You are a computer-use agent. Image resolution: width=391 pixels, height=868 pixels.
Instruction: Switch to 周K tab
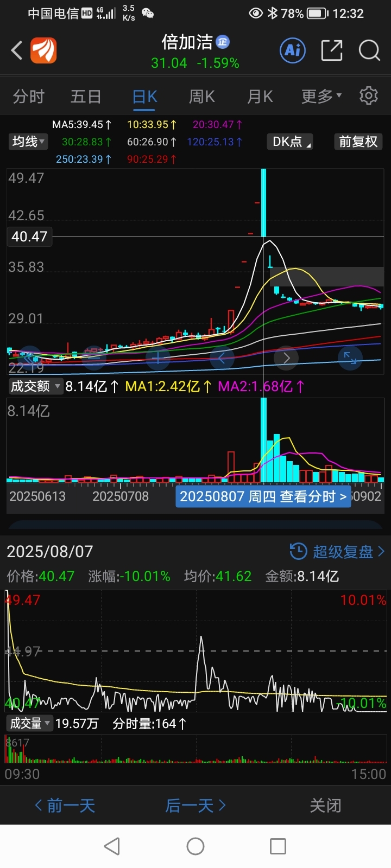click(x=202, y=97)
